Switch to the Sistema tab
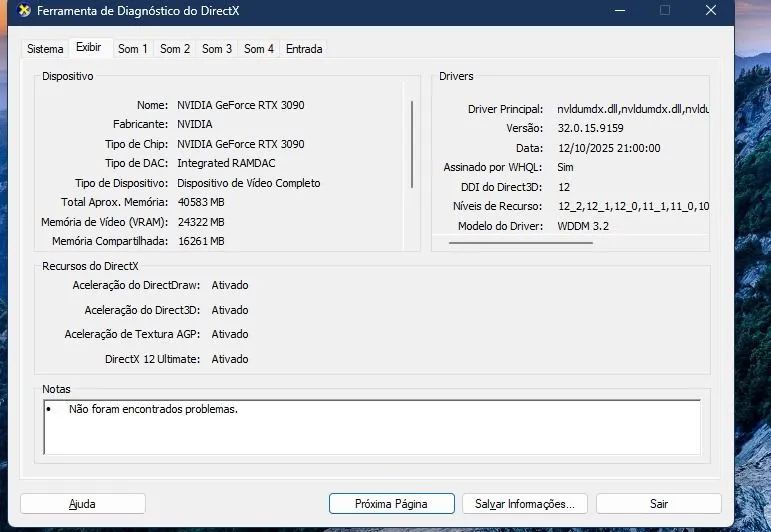This screenshot has height=532, width=771. click(45, 49)
